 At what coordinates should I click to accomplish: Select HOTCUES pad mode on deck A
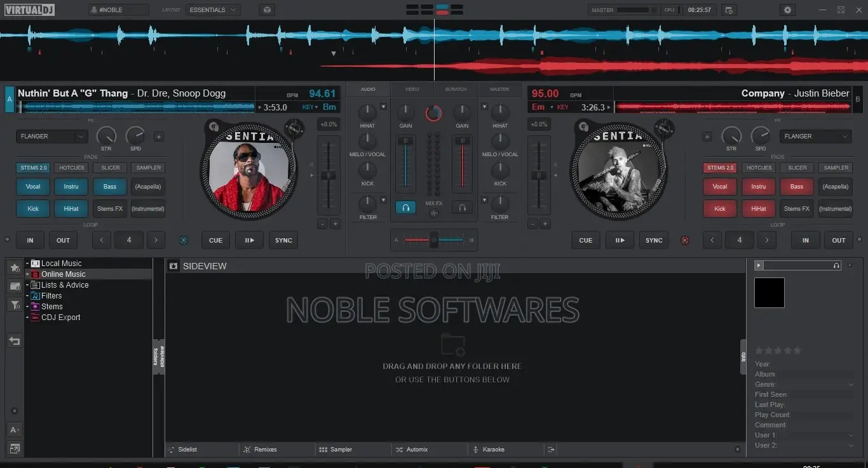[x=71, y=168]
